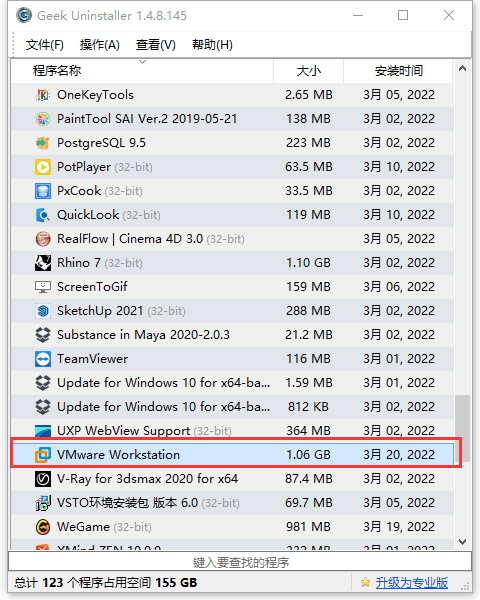The width and height of the screenshot is (480, 600).
Task: Select the QuickLook icon entry
Action: coord(43,215)
